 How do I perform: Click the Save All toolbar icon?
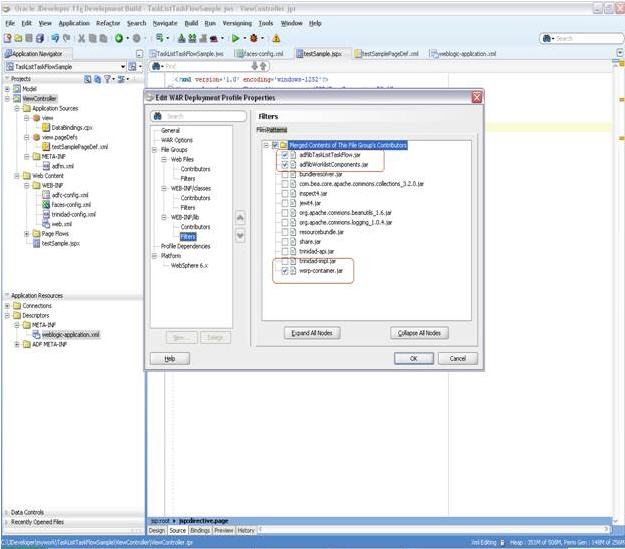point(39,38)
